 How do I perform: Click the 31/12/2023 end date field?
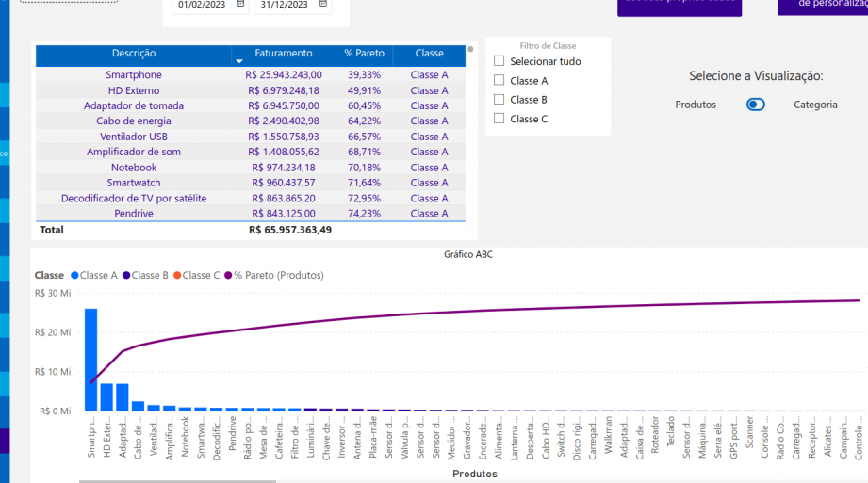pyautogui.click(x=284, y=5)
